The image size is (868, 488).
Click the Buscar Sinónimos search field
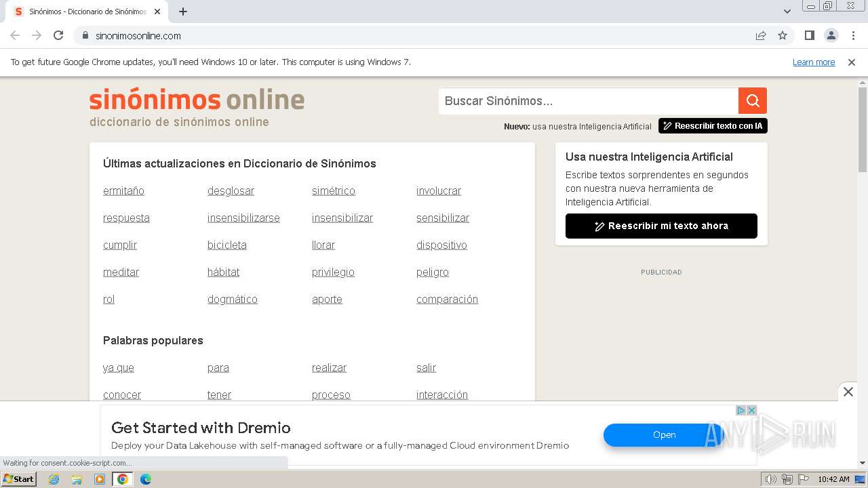coord(588,101)
